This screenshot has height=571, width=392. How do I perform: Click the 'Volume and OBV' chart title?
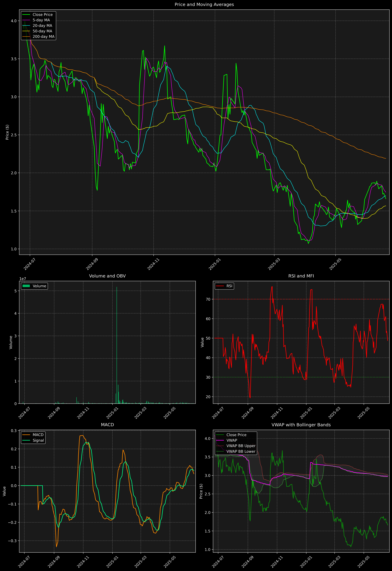coord(107,276)
